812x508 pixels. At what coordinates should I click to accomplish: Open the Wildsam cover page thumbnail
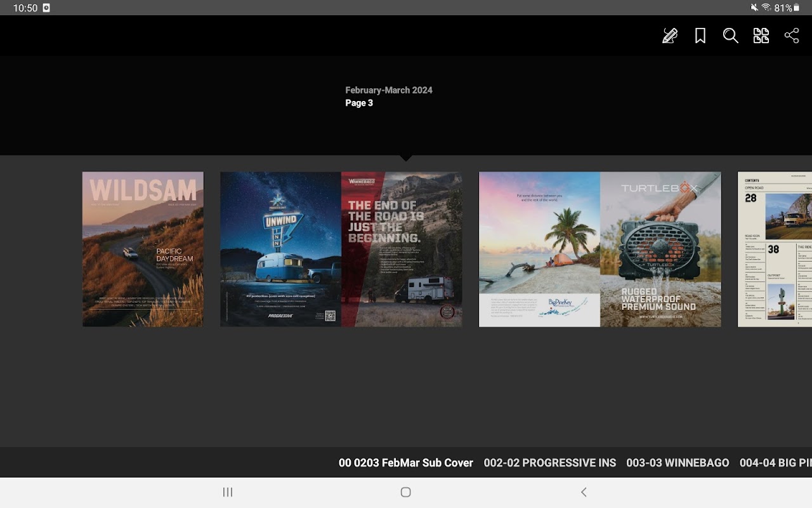point(143,249)
